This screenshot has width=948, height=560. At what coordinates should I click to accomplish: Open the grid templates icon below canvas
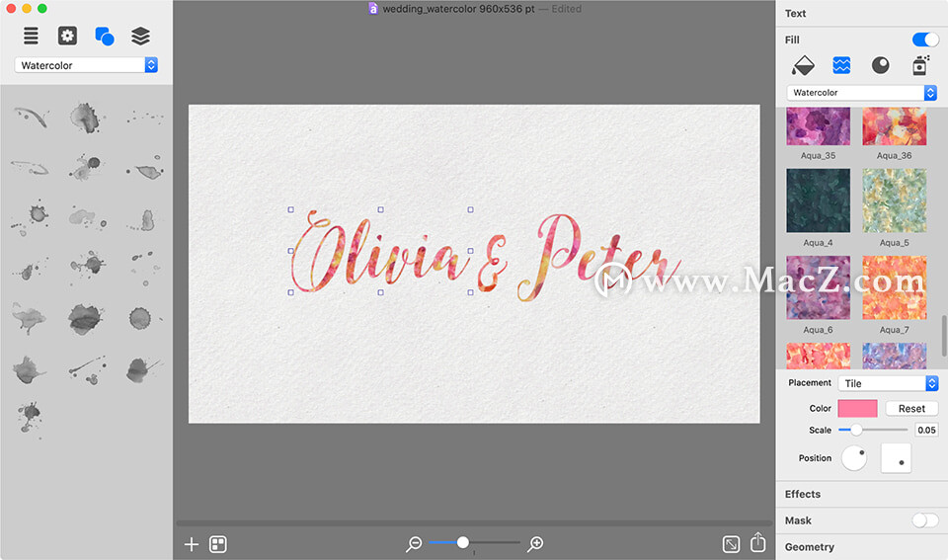coord(217,544)
